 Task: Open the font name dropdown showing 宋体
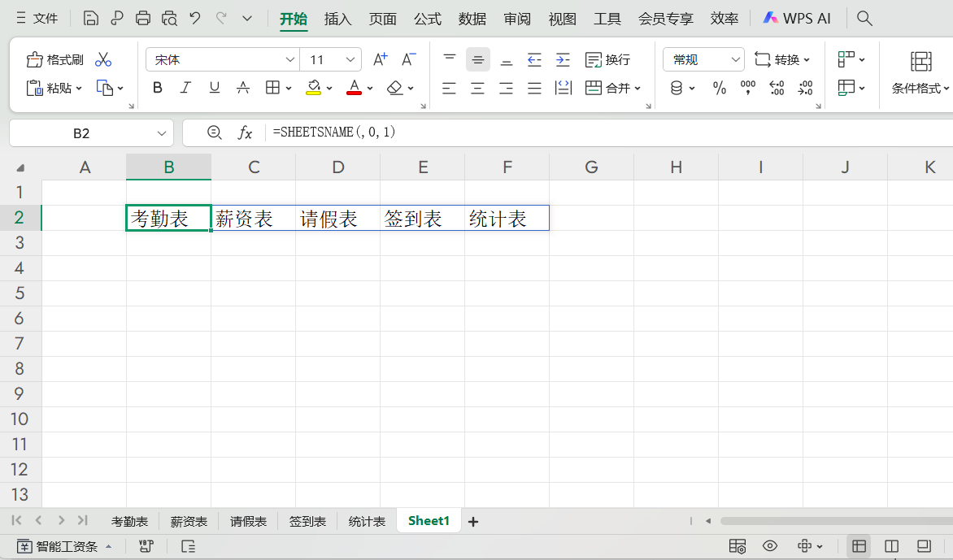point(290,59)
